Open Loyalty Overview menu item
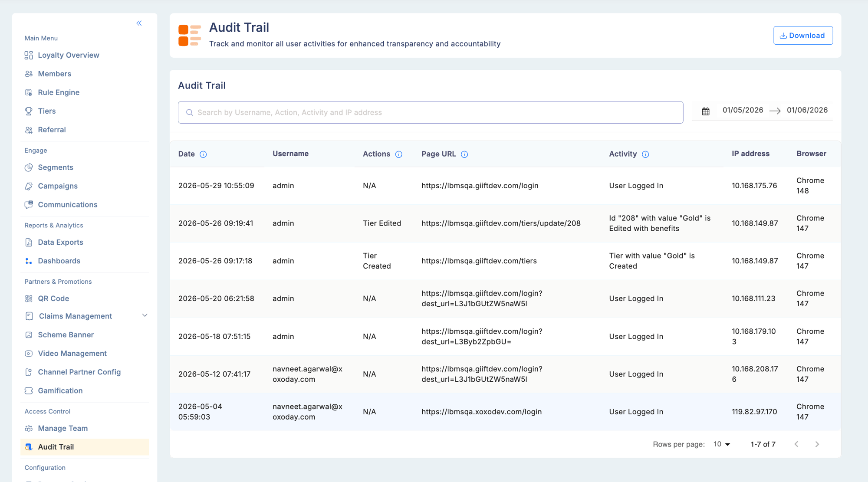 [x=69, y=55]
